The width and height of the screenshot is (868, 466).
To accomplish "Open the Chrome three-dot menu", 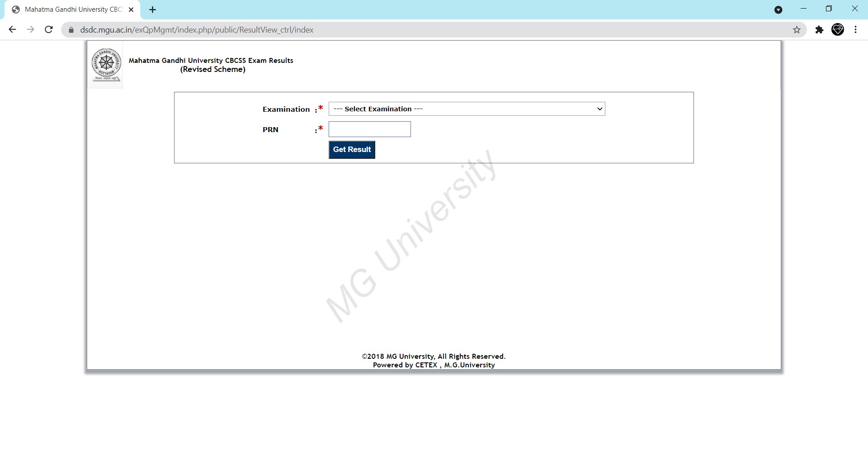I will click(855, 30).
